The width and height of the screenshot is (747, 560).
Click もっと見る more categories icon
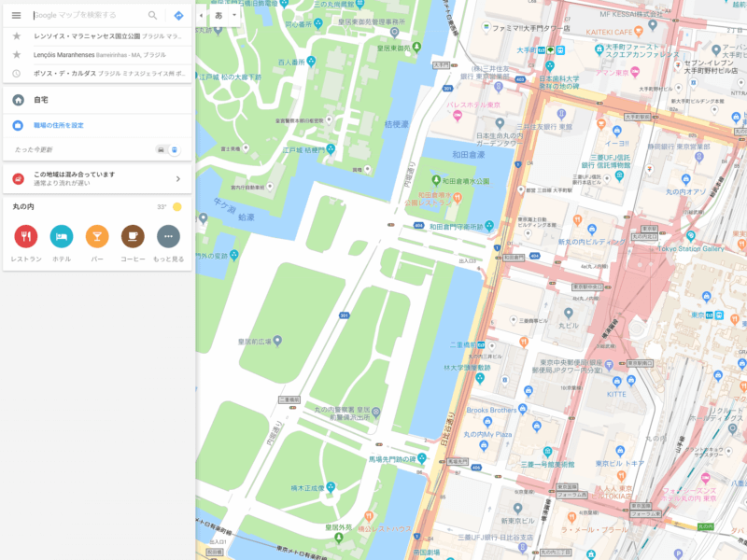[169, 236]
